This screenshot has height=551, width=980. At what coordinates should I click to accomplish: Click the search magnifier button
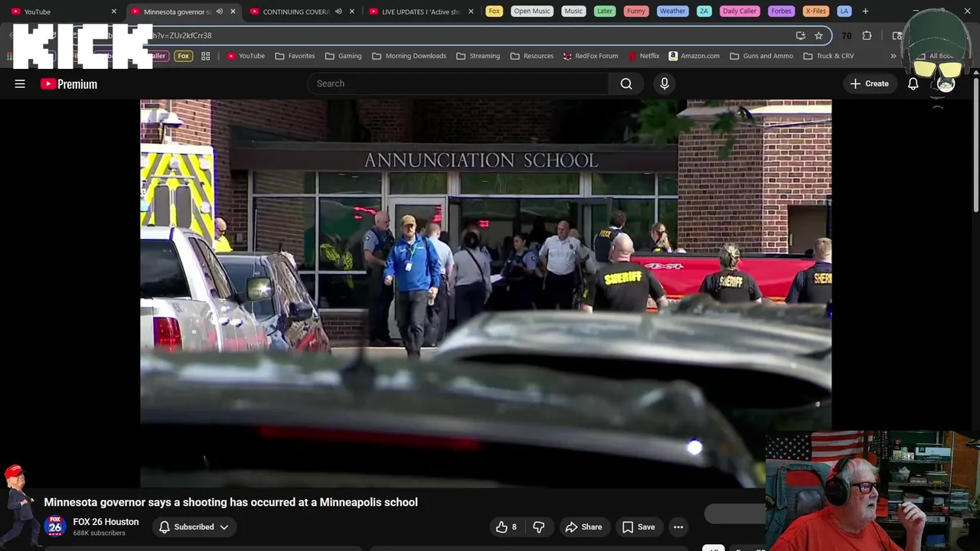point(626,83)
